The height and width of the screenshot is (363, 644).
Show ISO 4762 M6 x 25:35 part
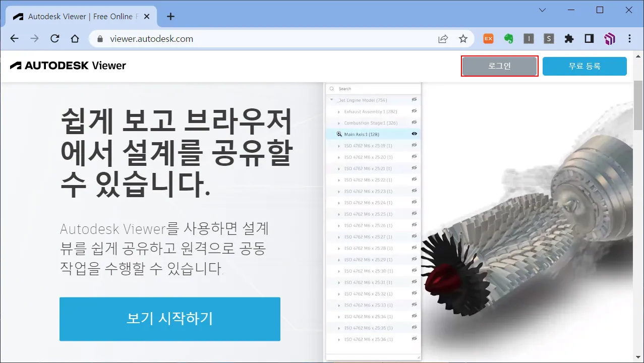coord(415,328)
